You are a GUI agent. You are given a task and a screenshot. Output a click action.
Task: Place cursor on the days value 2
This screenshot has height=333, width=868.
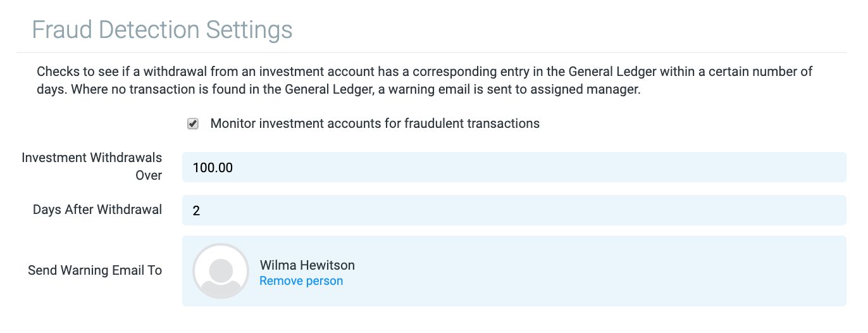[x=196, y=211]
